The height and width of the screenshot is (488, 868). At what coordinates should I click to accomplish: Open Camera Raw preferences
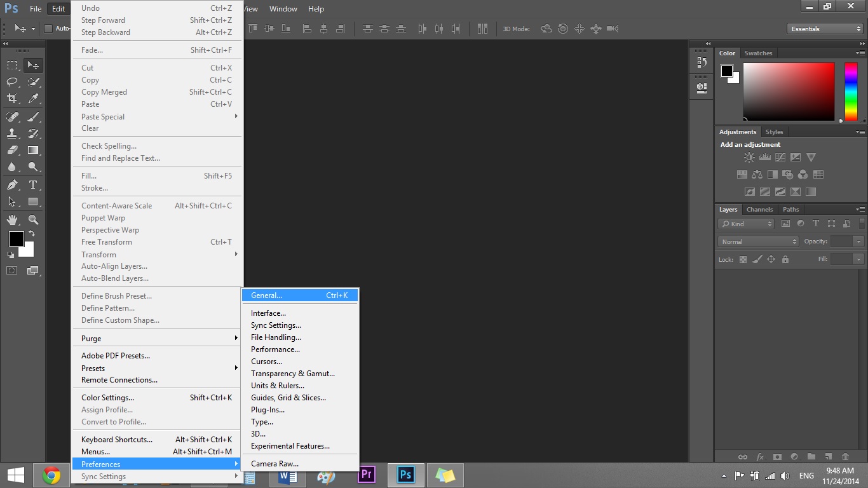pos(300,464)
